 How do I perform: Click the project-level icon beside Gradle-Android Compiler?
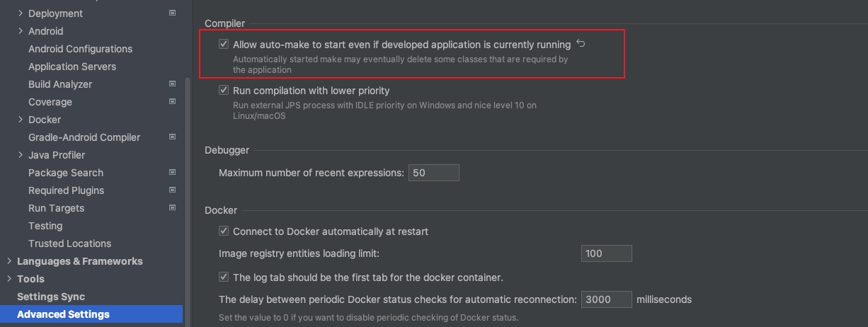(x=172, y=137)
